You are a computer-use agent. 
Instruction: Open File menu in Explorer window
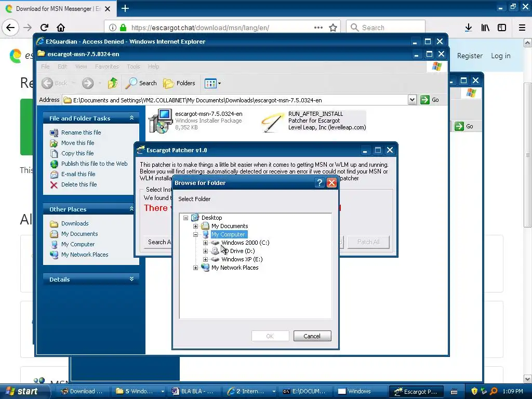click(x=45, y=66)
